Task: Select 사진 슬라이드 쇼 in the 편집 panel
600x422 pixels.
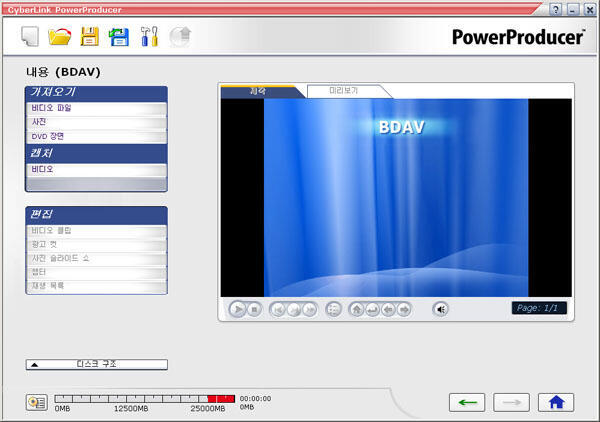Action: click(96, 258)
